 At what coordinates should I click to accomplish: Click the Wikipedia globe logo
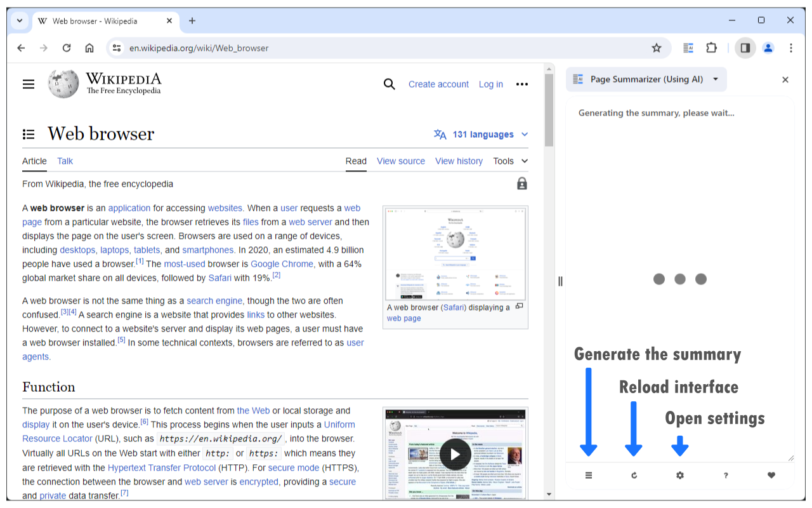[63, 84]
